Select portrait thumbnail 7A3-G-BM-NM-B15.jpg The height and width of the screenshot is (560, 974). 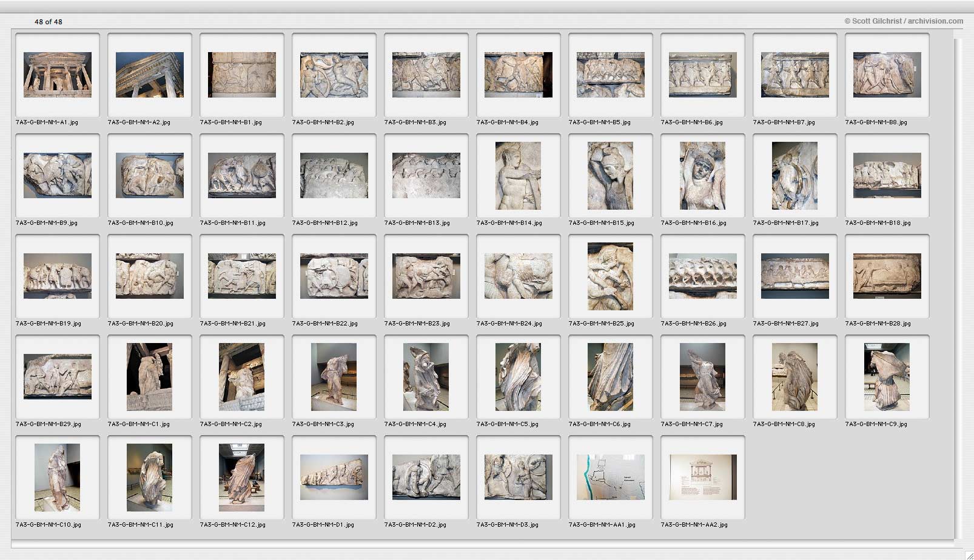coord(611,176)
